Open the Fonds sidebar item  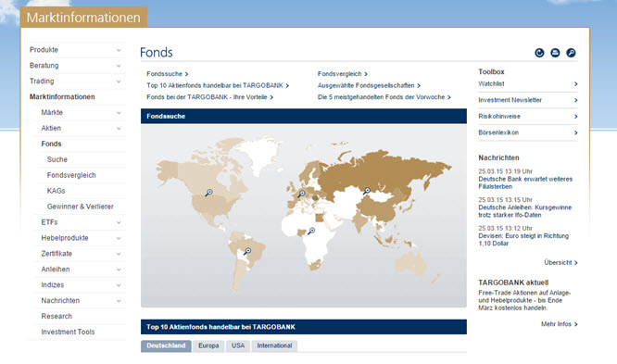(x=51, y=144)
